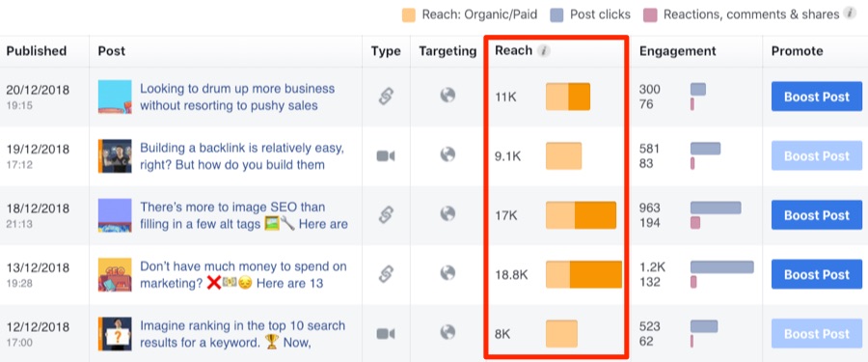Viewport: 868px width, 362px height.
Task: Click video type icon for 12/12/2018 post
Action: [x=385, y=334]
